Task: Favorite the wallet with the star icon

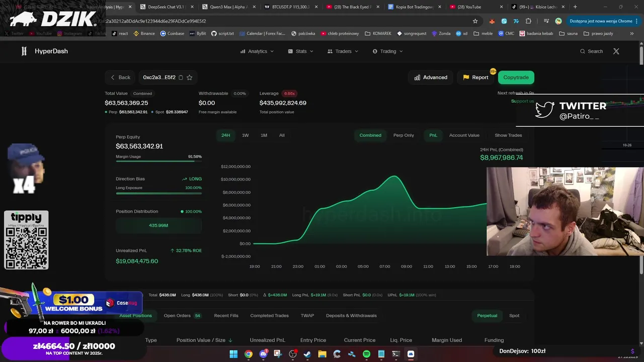Action: tap(190, 77)
